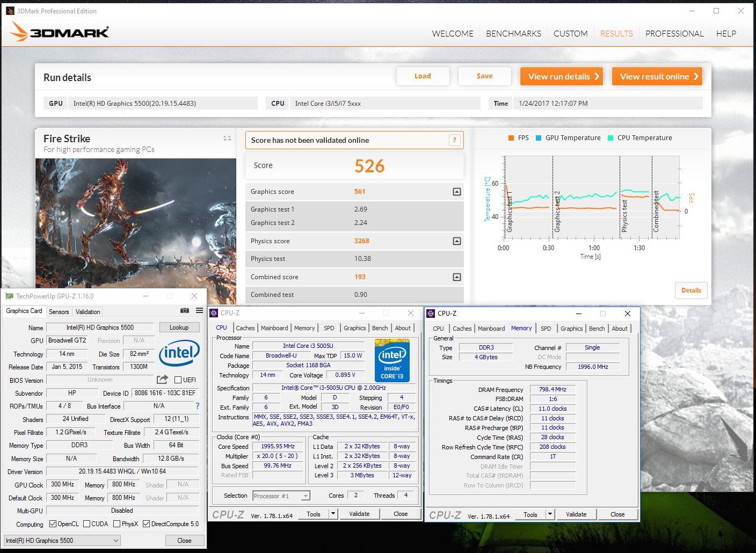Screen dimensions: 756x553
Task: Click the left CPU-Z window title icon
Action: [x=214, y=313]
